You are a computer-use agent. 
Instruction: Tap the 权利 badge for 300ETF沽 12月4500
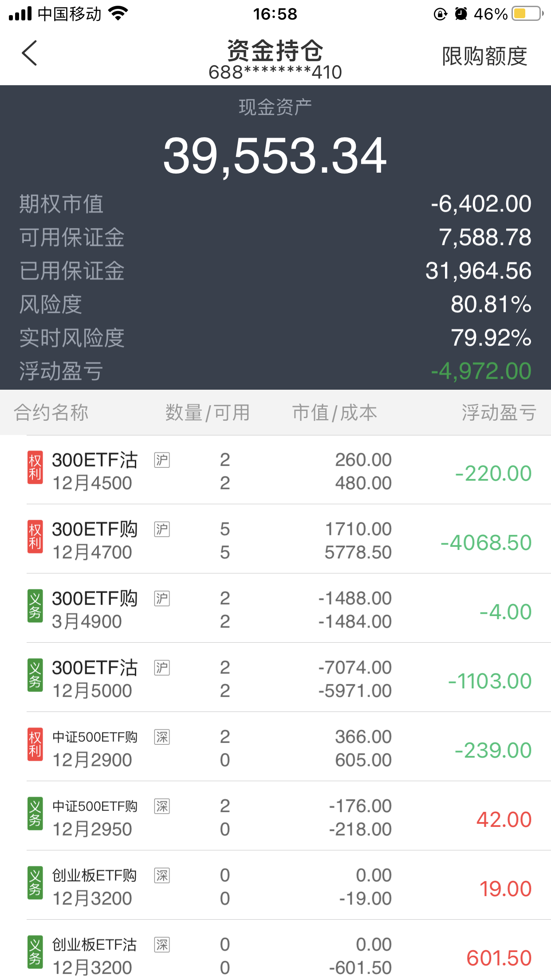click(35, 468)
